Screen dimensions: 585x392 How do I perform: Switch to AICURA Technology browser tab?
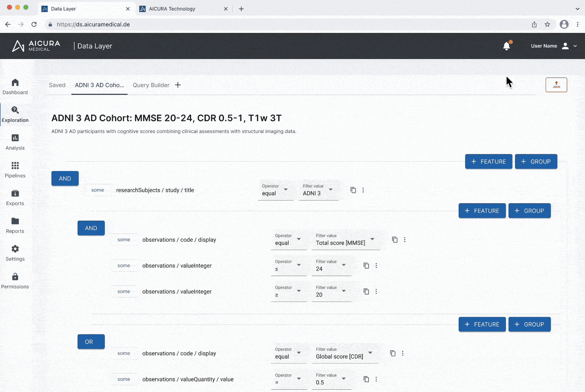(184, 9)
